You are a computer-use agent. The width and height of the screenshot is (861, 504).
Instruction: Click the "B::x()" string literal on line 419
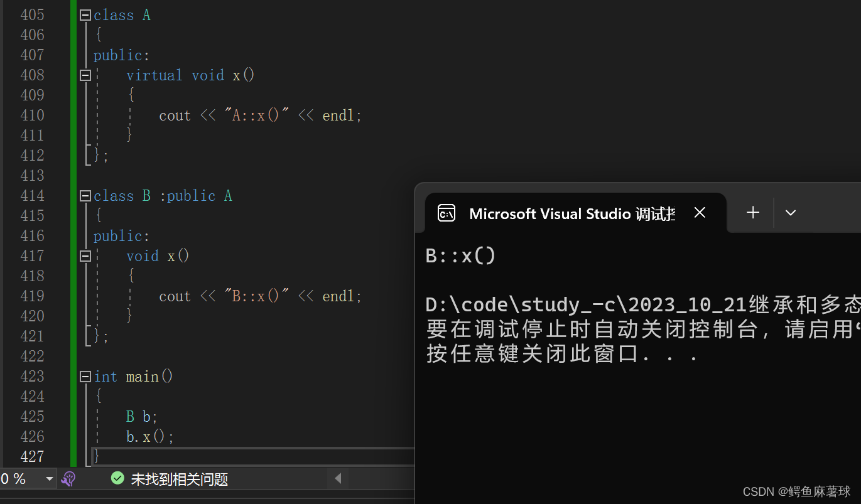257,296
